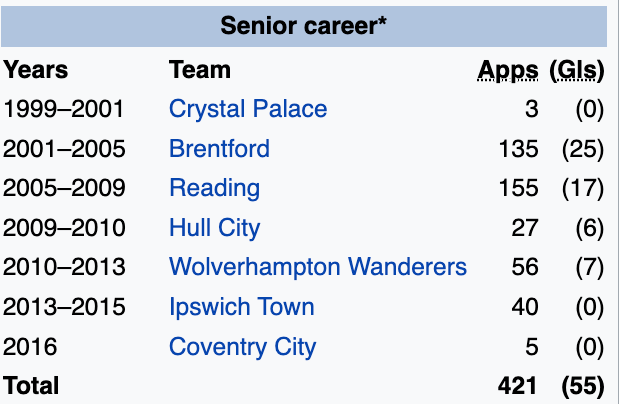
Task: Select the Coventry City link
Action: [242, 347]
